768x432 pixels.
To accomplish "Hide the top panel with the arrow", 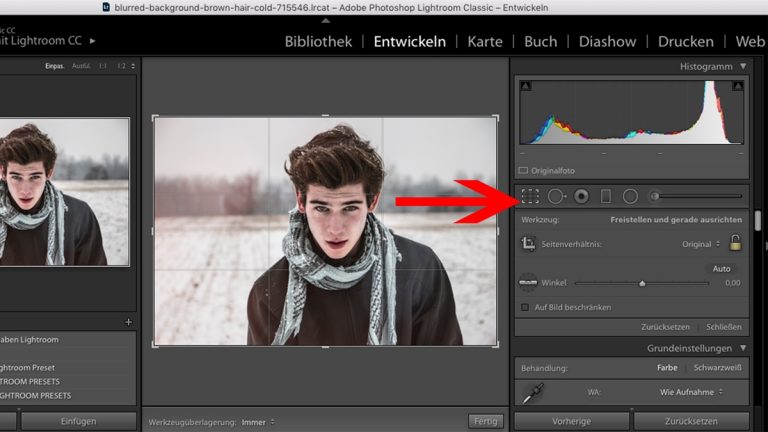I will [x=325, y=21].
